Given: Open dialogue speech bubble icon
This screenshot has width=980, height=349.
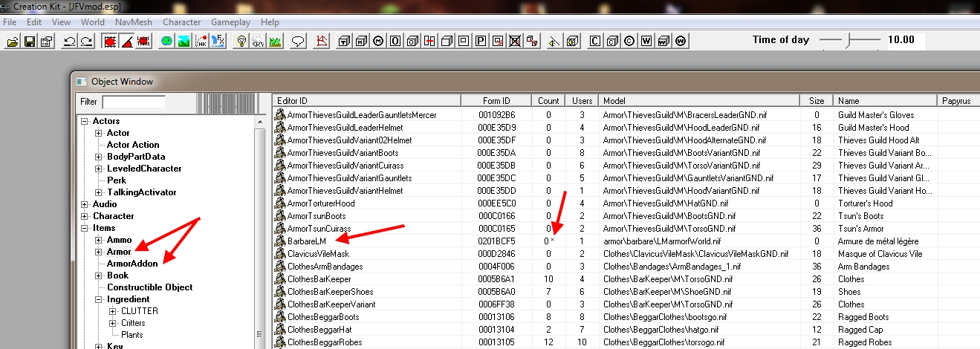Looking at the screenshot, I should point(298,42).
